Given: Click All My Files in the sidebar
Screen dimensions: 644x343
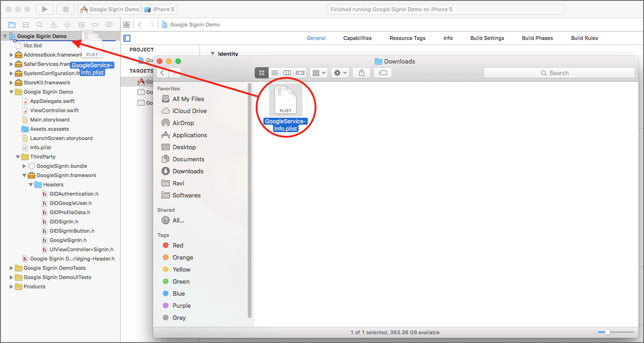Looking at the screenshot, I should tap(188, 98).
